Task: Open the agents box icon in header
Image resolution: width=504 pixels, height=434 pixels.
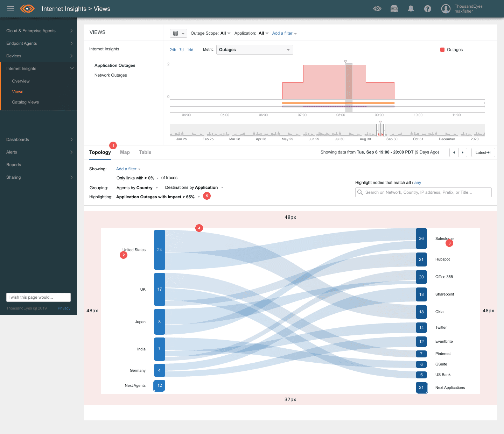Action: (394, 9)
